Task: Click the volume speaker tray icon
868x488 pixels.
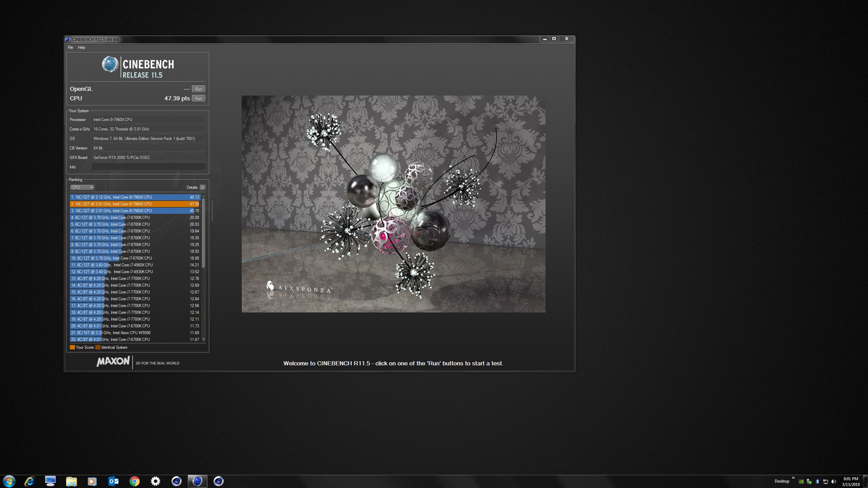Action: (834, 482)
